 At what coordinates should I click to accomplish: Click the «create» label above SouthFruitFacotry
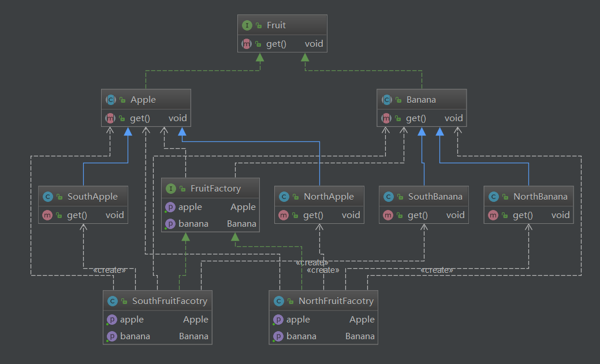(x=109, y=270)
